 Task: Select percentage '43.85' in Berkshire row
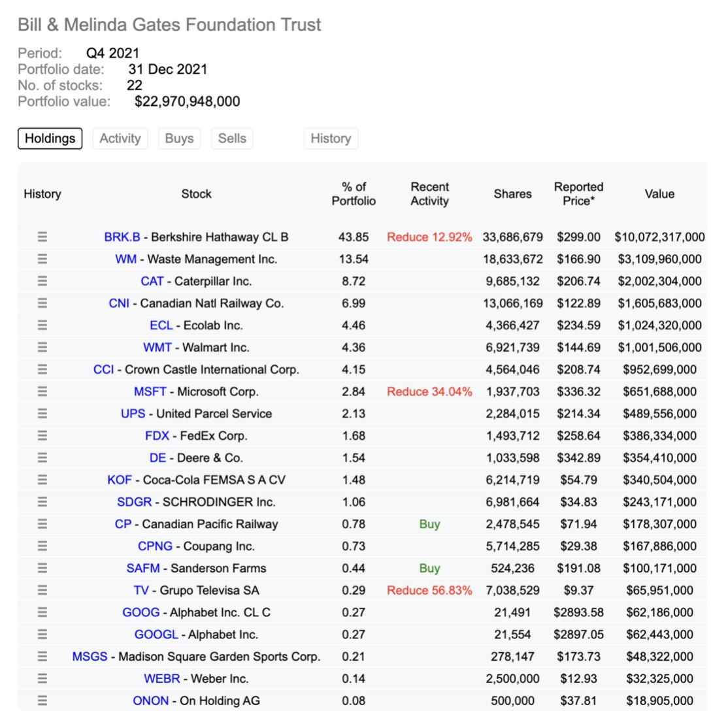[354, 237]
